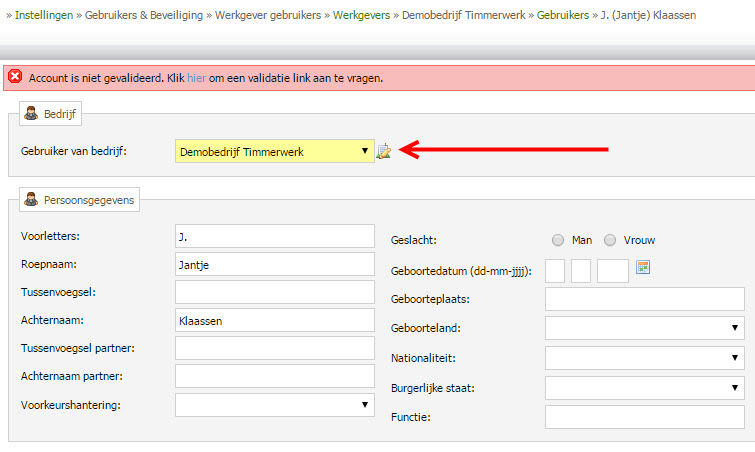Go to Instellingen in the breadcrumb
Viewport: 755px width, 452px height.
click(x=44, y=15)
